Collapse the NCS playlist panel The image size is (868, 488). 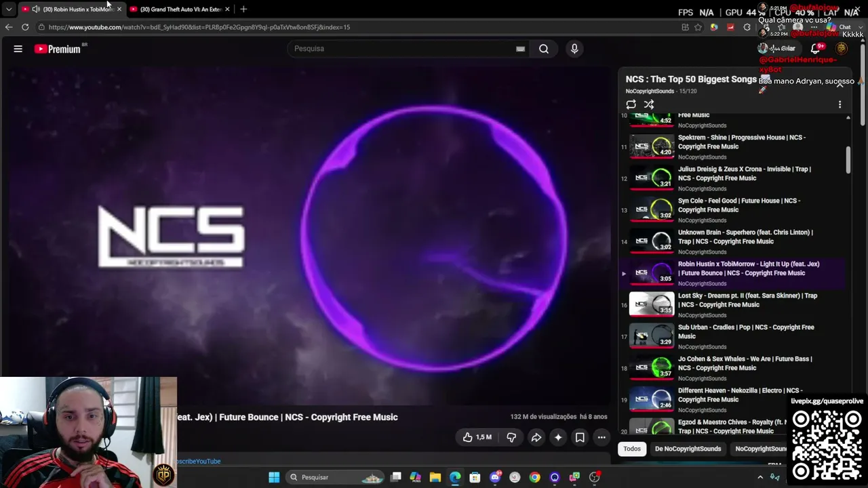tap(840, 84)
